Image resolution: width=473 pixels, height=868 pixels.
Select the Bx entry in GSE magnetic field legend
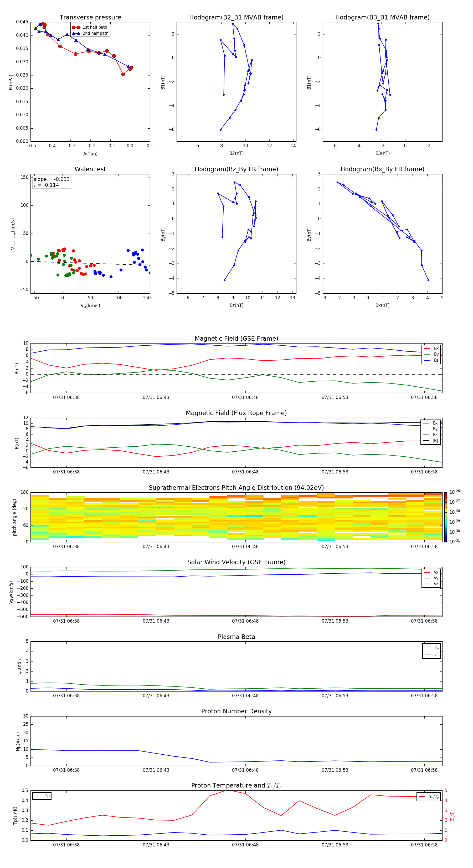pos(431,349)
